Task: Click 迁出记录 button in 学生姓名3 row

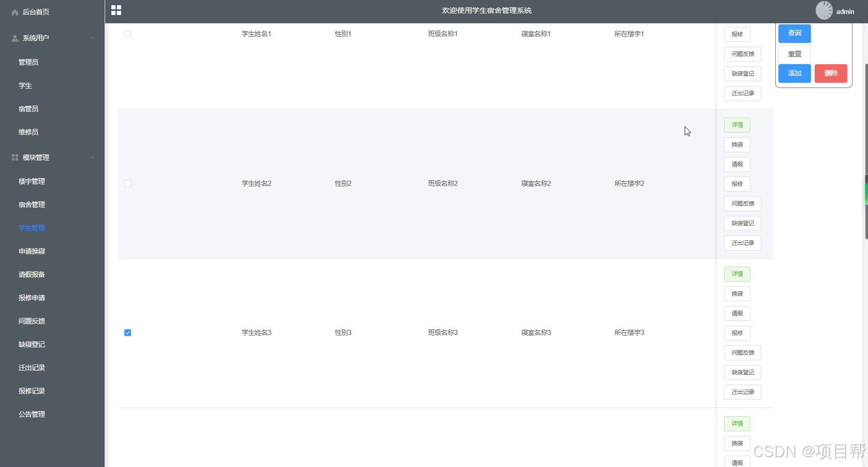Action: 743,392
